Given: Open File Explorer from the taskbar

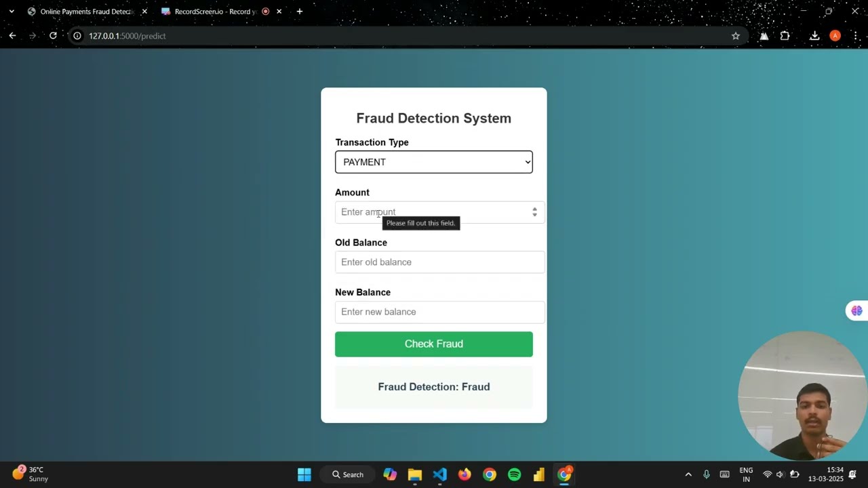Looking at the screenshot, I should 415,474.
